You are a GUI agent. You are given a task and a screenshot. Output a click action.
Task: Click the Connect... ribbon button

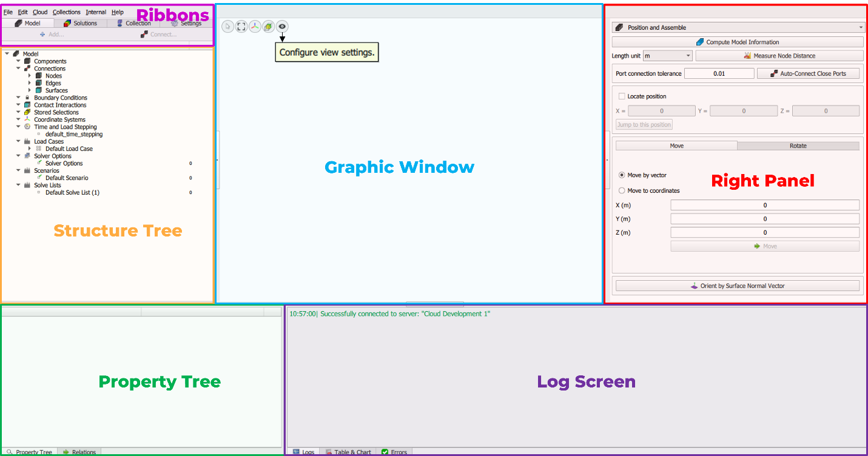point(159,35)
